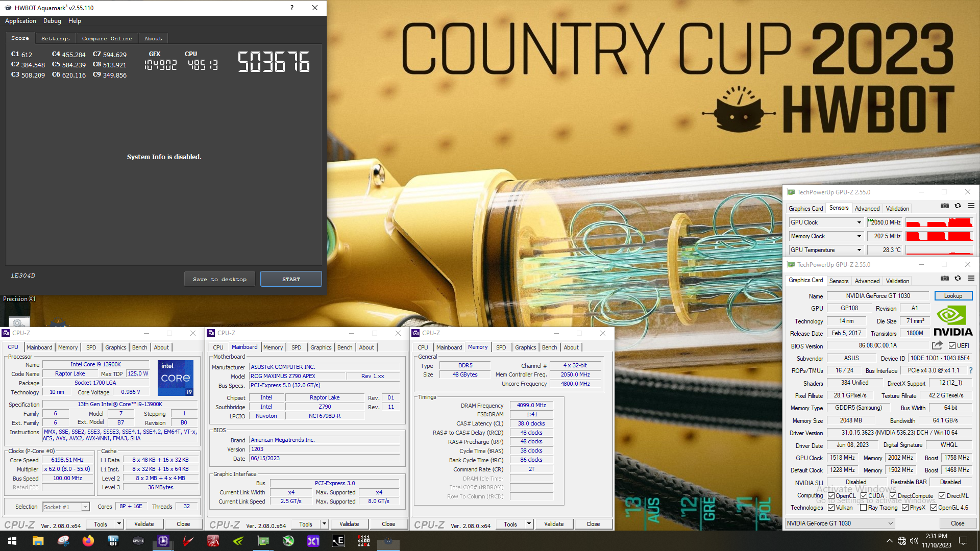Screen dimensions: 980x551
Task: Open Snipping Tool from taskbar
Action: tap(63, 541)
